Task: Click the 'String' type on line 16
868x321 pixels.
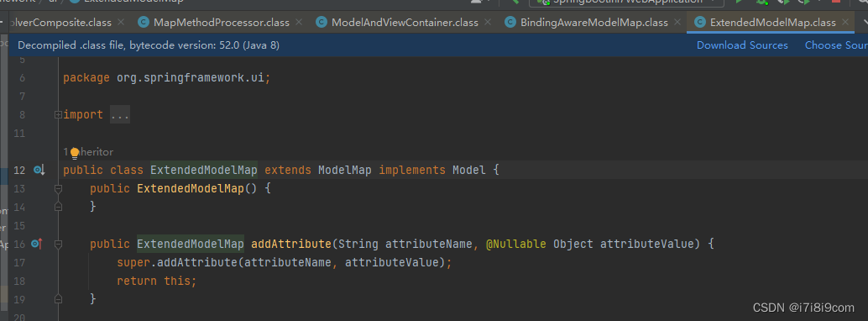Action: (358, 244)
